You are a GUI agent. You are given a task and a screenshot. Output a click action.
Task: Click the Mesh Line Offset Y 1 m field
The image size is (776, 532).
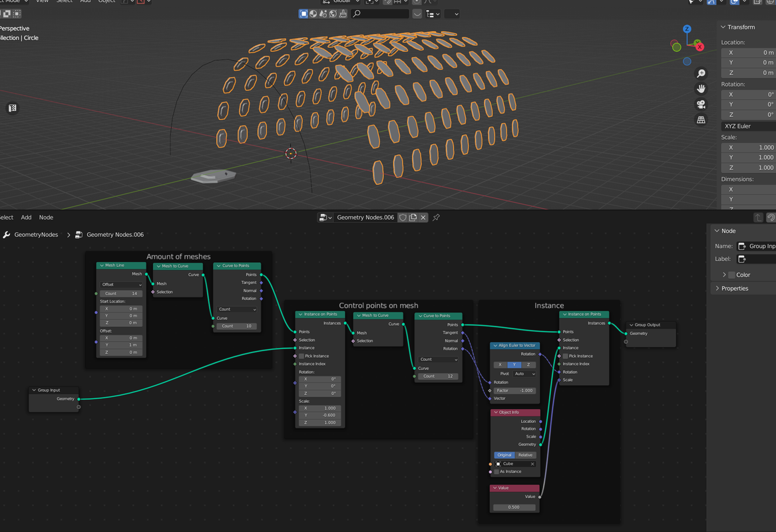click(121, 345)
